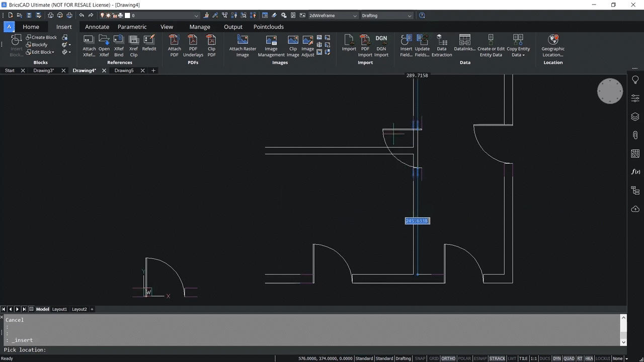644x362 pixels.
Task: Open Datalinks manager
Action: pyautogui.click(x=464, y=43)
